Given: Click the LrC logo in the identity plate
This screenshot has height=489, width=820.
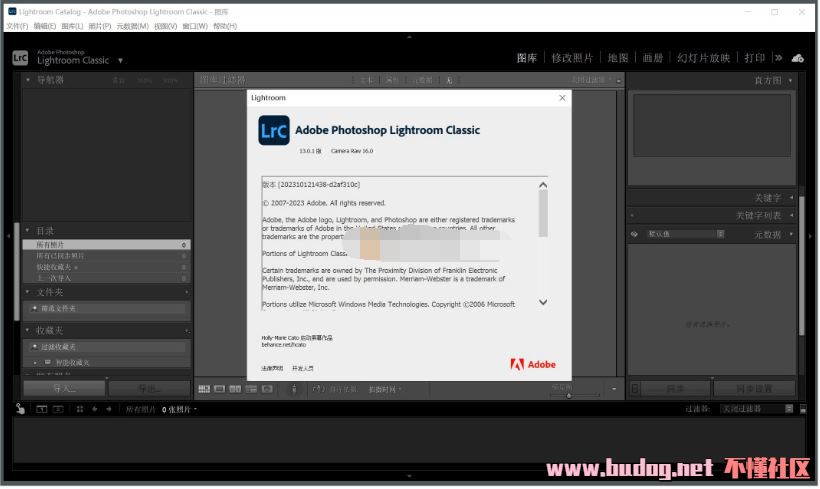Looking at the screenshot, I should (x=20, y=58).
